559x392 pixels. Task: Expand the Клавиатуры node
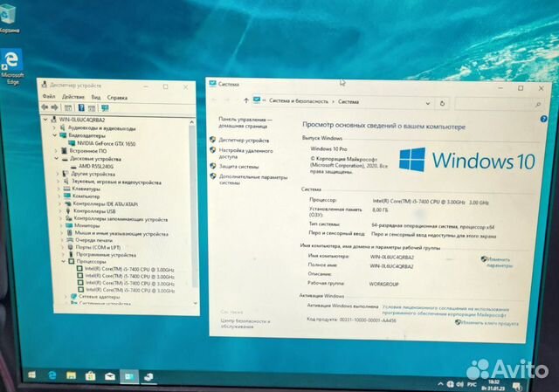(x=59, y=189)
